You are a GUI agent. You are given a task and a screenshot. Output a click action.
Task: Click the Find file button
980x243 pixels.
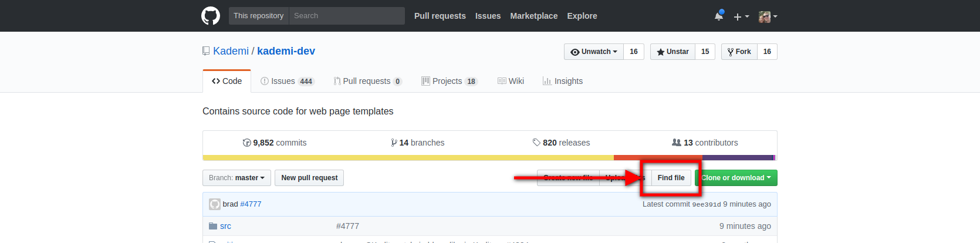(x=671, y=178)
